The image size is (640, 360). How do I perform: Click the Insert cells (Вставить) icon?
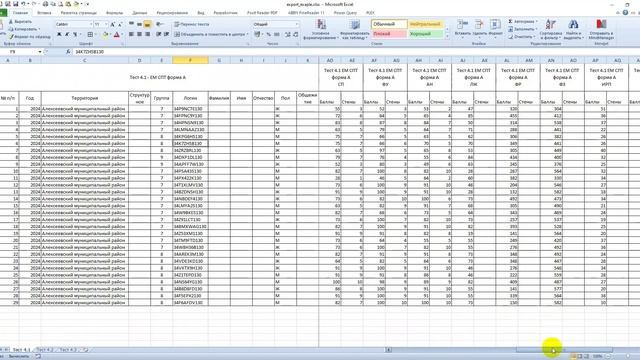pos(462,24)
